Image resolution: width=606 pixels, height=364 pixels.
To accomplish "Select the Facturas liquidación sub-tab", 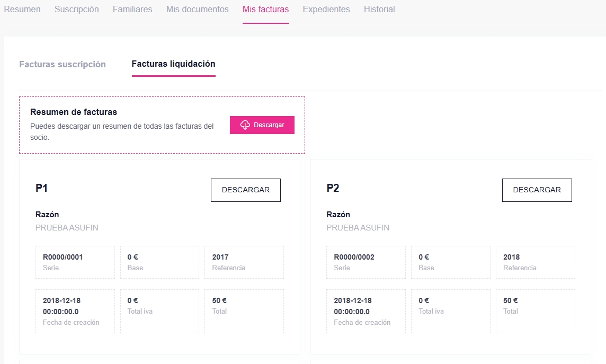I will [x=173, y=64].
